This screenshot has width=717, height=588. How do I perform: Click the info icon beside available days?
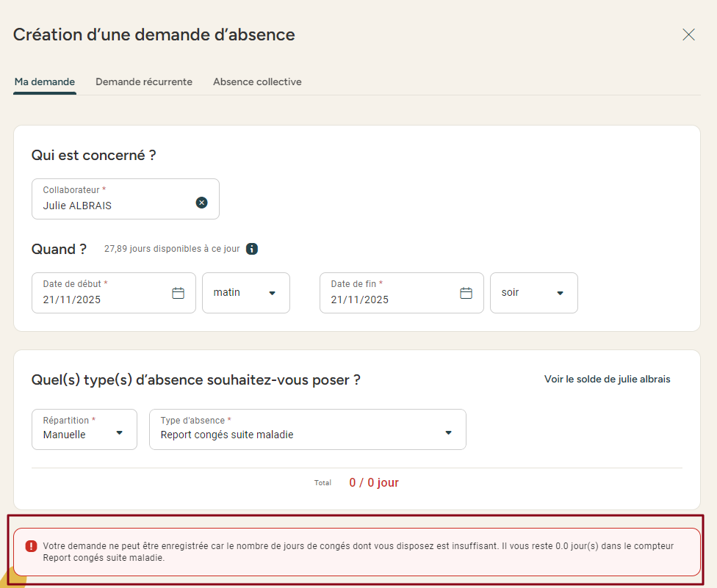252,249
